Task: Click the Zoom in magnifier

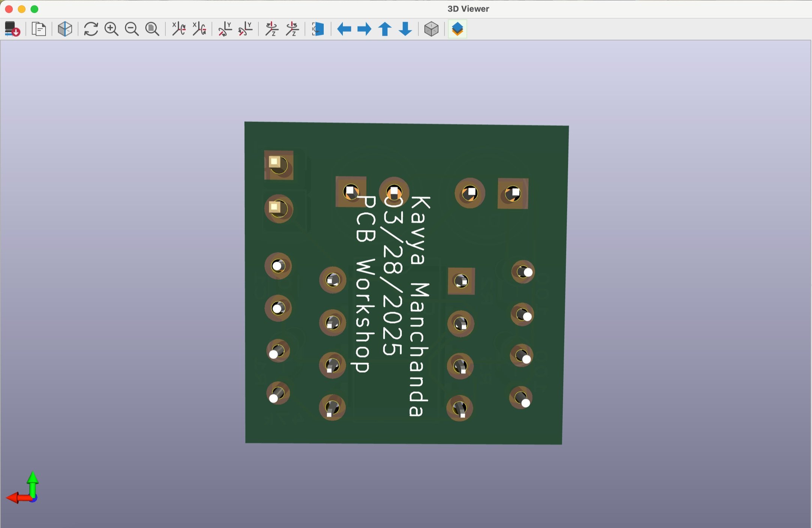Action: pos(111,29)
